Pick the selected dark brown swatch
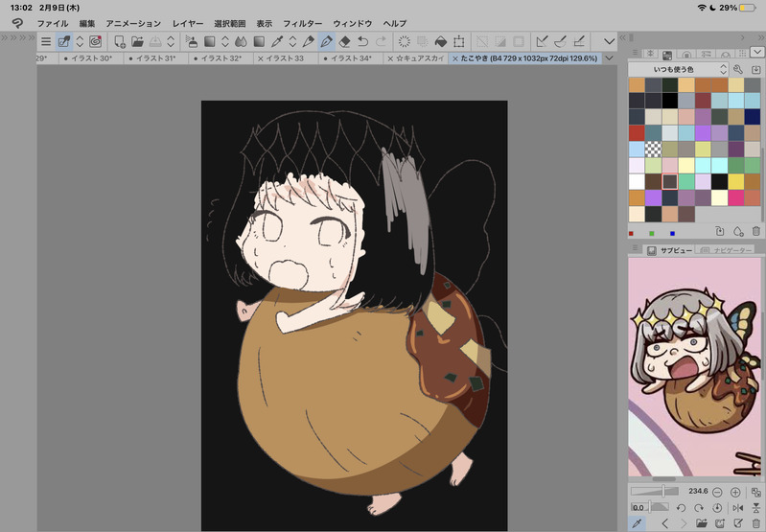 point(669,181)
